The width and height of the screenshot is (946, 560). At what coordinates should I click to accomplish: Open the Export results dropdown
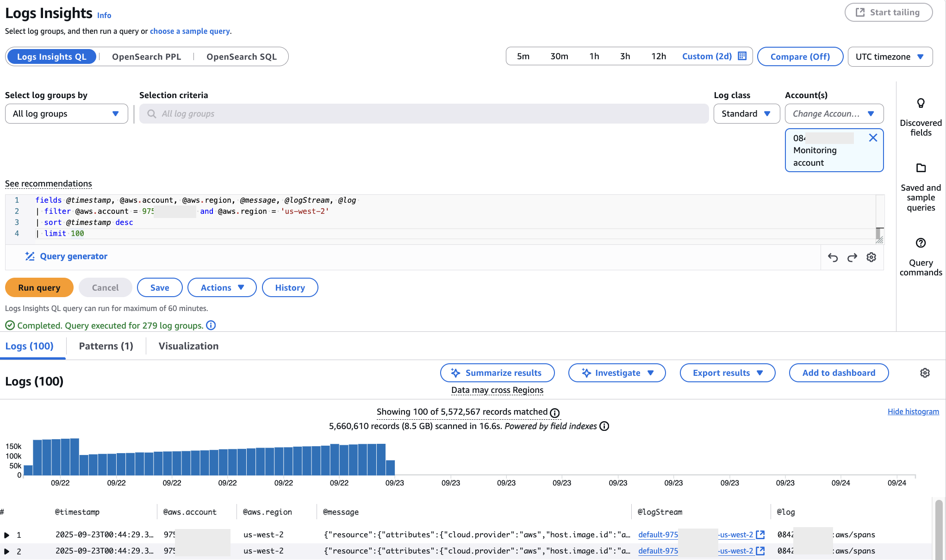tap(727, 373)
